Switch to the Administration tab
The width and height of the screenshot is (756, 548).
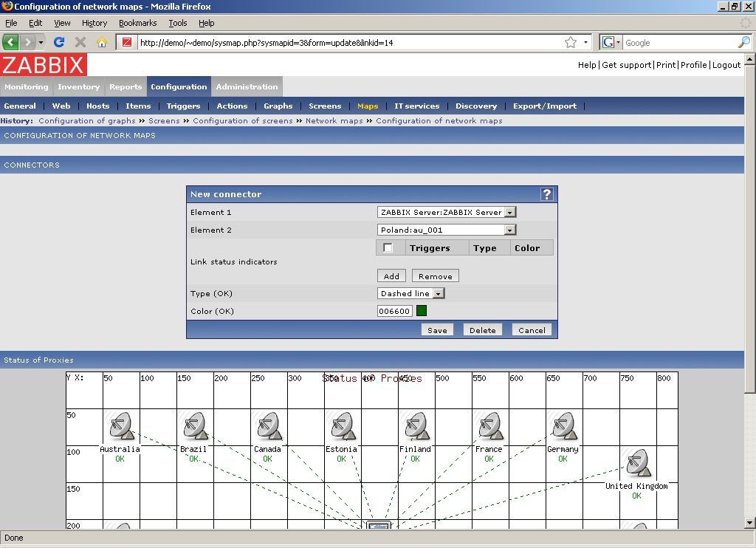(x=247, y=87)
